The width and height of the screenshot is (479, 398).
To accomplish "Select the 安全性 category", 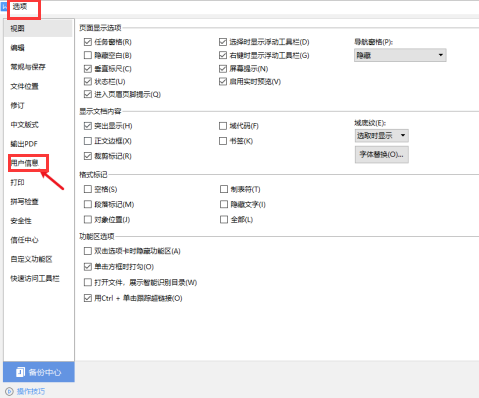I will [21, 221].
